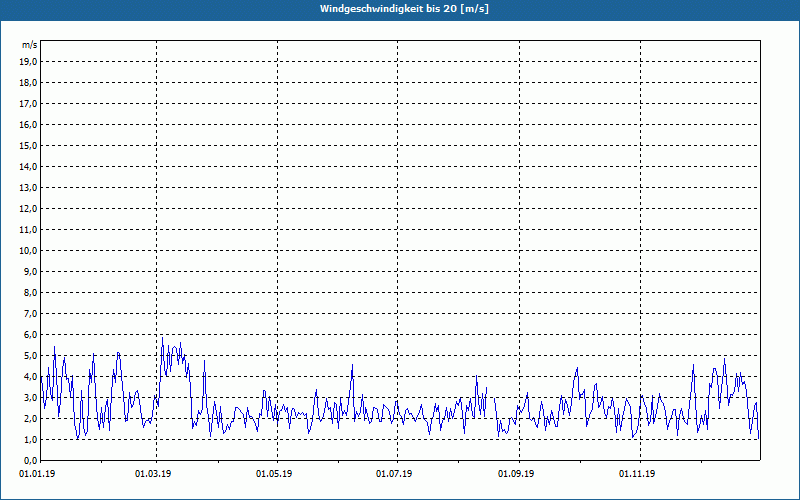The image size is (800, 500).
Task: Click the 17,0 y-axis label
Action: (x=28, y=104)
